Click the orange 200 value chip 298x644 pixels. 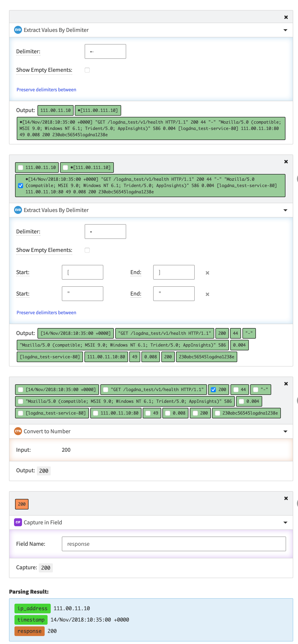[x=22, y=504]
